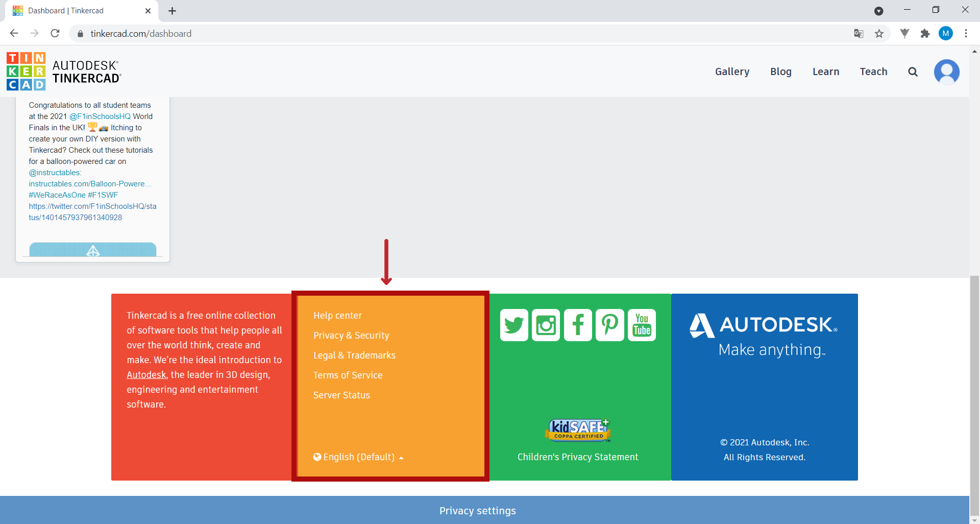Click the tab search dropdown circle
Viewport: 980px width, 524px height.
[878, 11]
